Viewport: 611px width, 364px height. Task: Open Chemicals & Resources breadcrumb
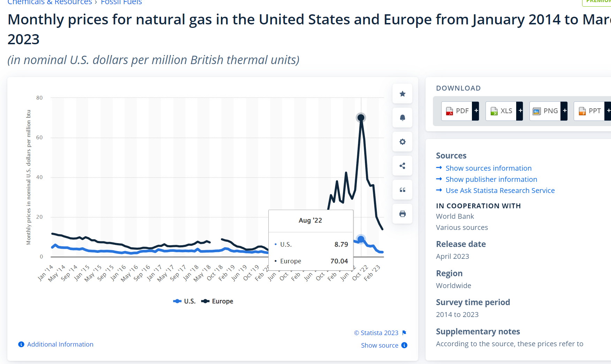point(49,2)
